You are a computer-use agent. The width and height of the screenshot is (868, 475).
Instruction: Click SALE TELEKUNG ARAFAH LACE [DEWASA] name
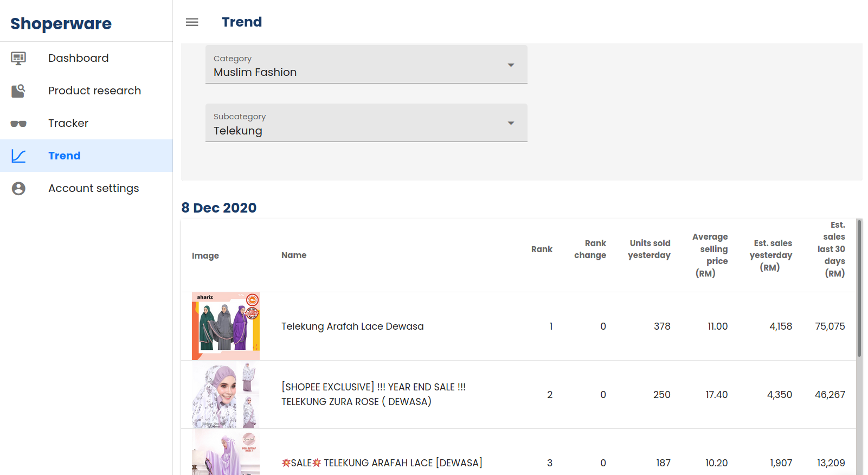pos(382,463)
